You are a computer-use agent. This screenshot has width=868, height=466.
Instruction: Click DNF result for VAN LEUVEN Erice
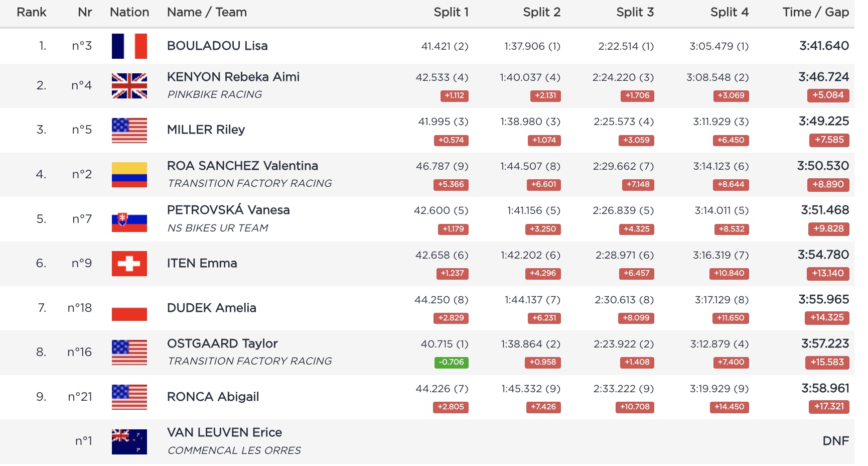pyautogui.click(x=835, y=441)
